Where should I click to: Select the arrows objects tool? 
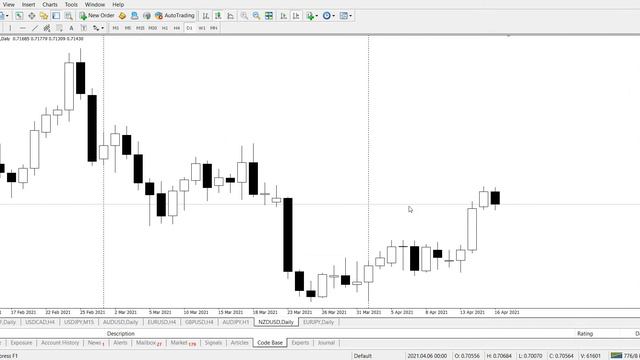pyautogui.click(x=96, y=28)
